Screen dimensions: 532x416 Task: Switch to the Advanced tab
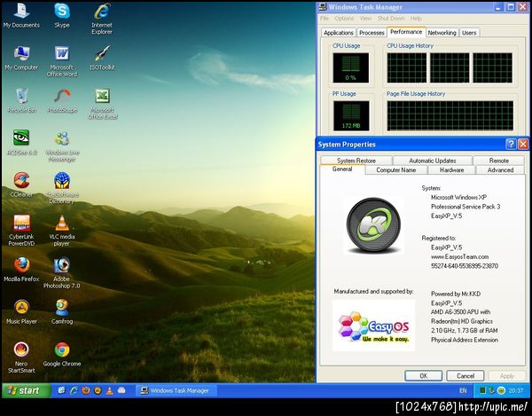[x=500, y=170]
